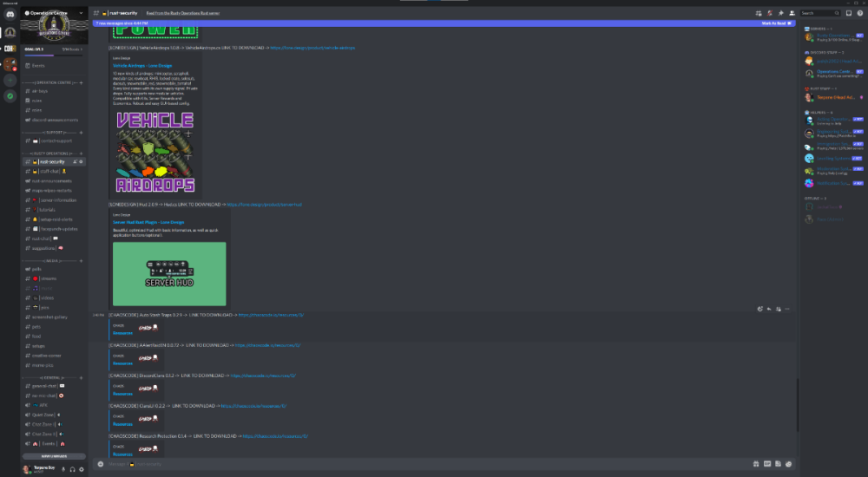The height and width of the screenshot is (477, 868).
Task: Open Server Hud Rust Plugin - Lone Design link
Action: pyautogui.click(x=148, y=222)
